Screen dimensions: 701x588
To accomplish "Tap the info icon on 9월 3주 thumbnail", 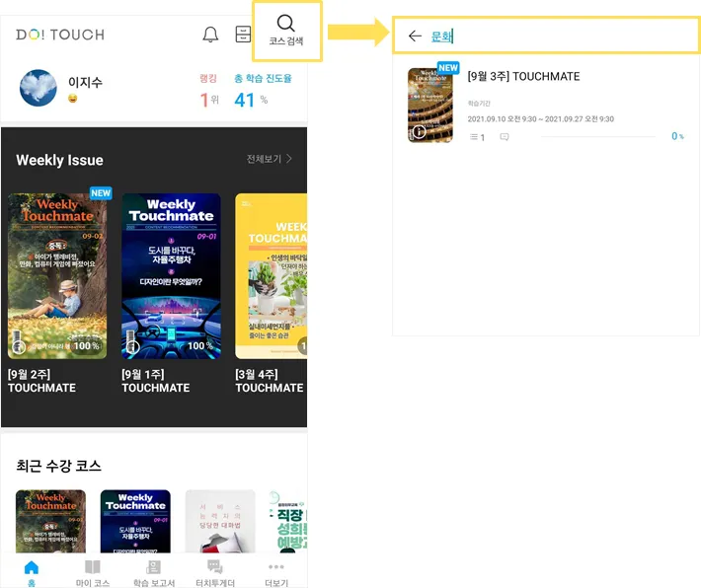I will [x=419, y=132].
